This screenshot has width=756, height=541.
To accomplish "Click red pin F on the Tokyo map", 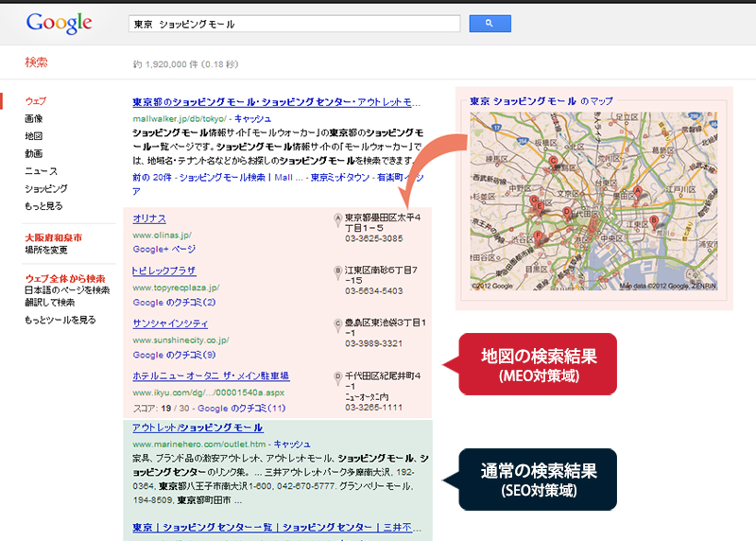I will (538, 238).
